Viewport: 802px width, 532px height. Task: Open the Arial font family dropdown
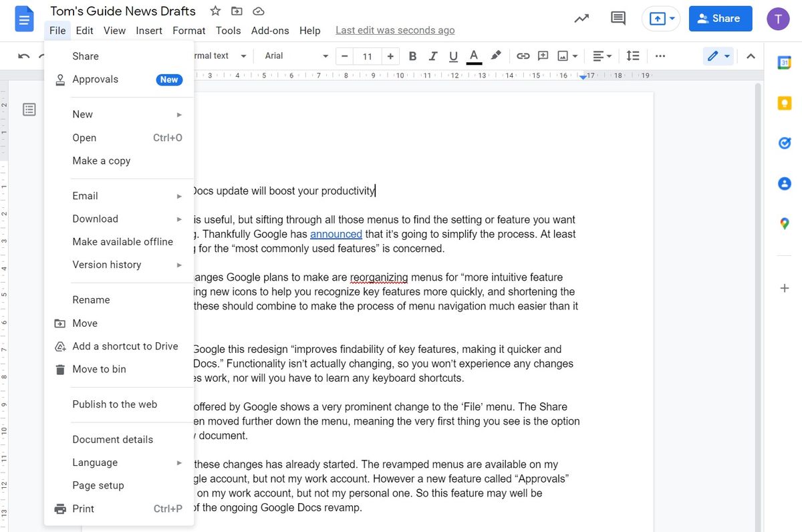[x=294, y=56]
